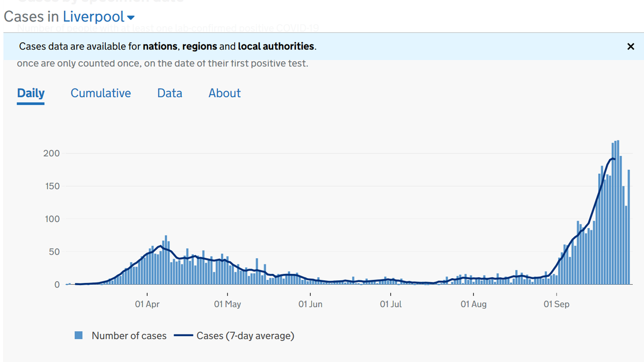Click the 50 y-axis value
644x362 pixels.
(54, 252)
